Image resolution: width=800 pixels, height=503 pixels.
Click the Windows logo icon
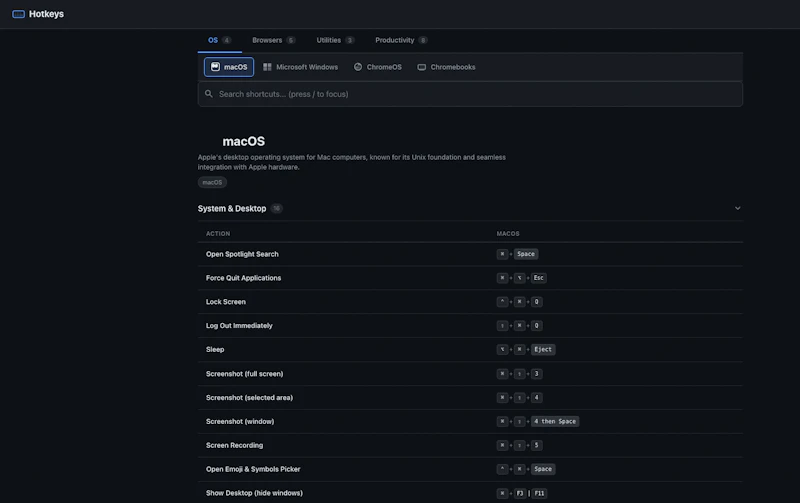(x=267, y=67)
